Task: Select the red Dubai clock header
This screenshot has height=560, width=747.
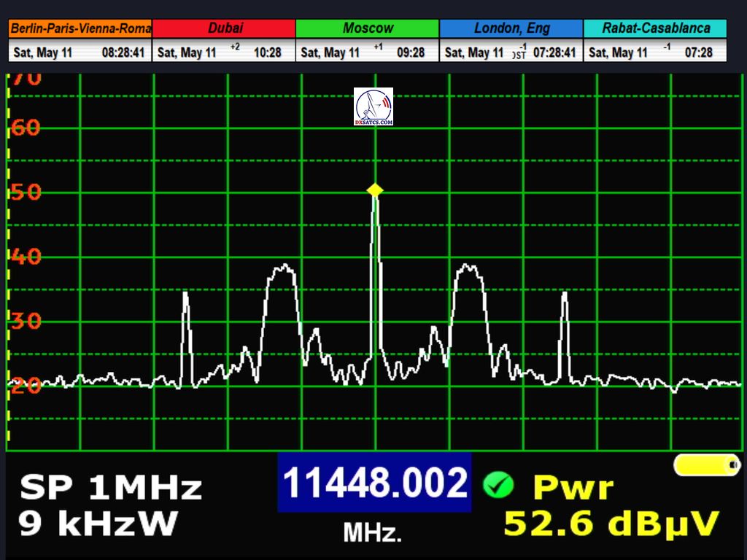Action: (x=225, y=28)
